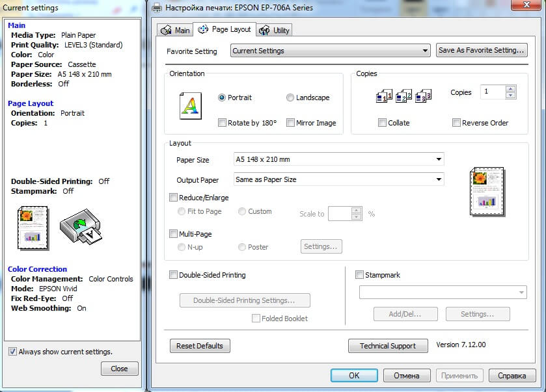This screenshot has width=546, height=392.
Task: Click Reset Defaults button
Action: click(x=200, y=346)
